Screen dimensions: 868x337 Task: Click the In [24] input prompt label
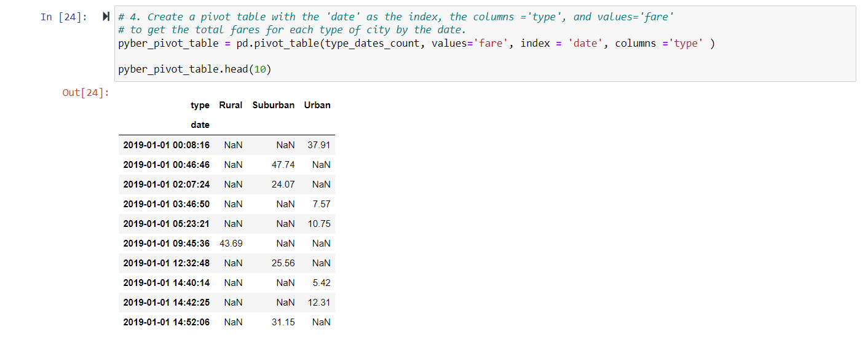point(65,17)
